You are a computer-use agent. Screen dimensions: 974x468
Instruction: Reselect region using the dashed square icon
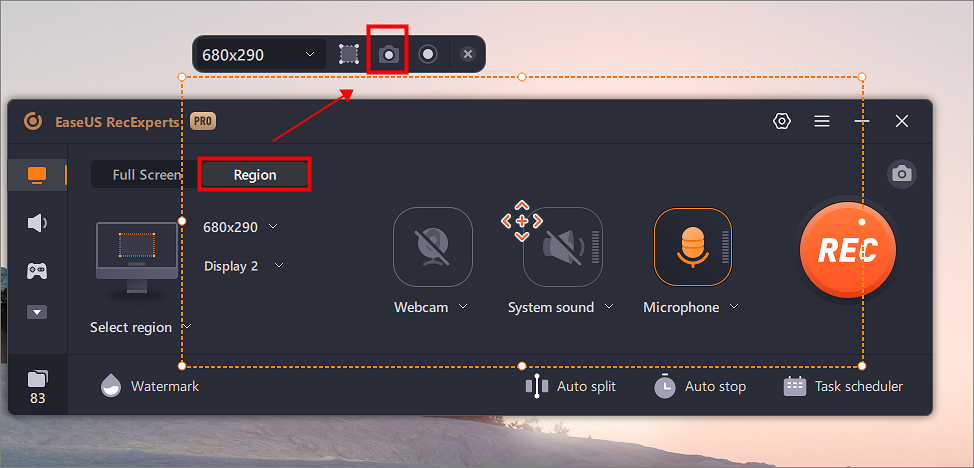pos(349,54)
